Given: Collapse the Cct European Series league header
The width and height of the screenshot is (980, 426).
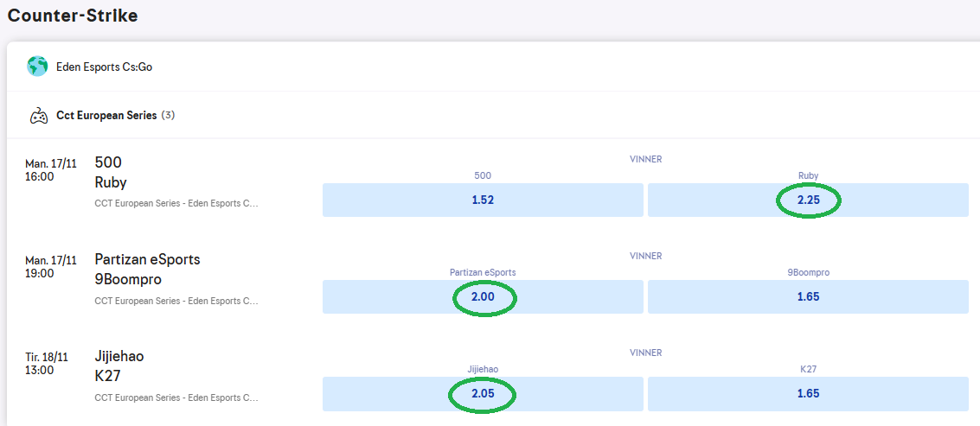Looking at the screenshot, I should click(106, 115).
